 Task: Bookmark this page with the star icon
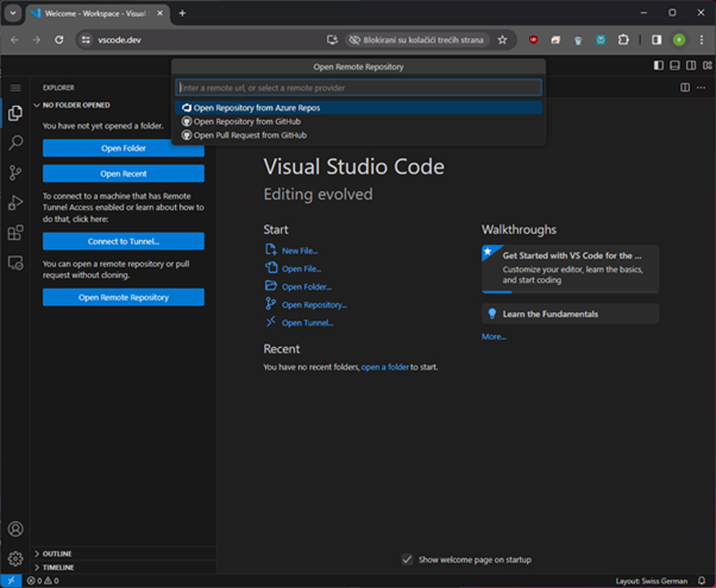click(503, 40)
